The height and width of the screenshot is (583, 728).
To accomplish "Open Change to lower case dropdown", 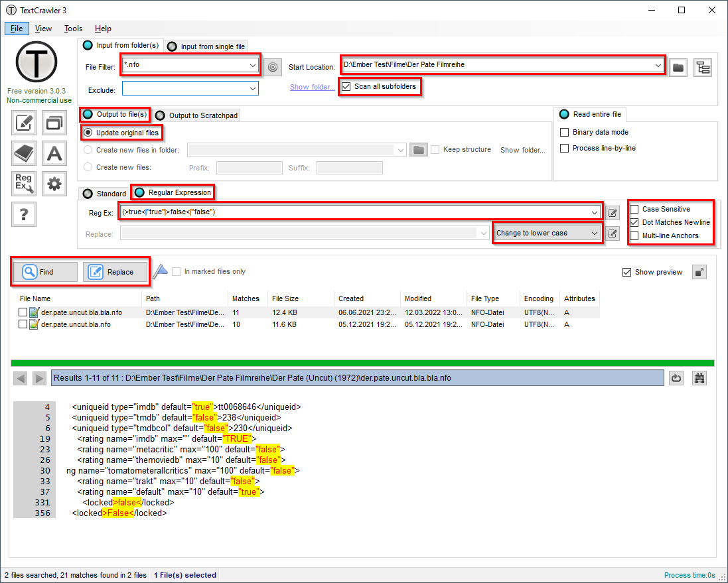I will 595,233.
